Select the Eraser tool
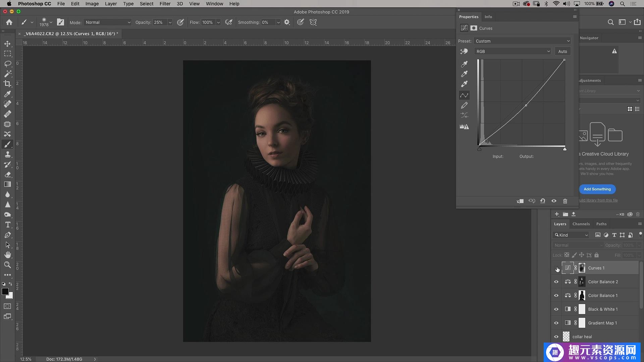The width and height of the screenshot is (644, 362). coord(7,175)
